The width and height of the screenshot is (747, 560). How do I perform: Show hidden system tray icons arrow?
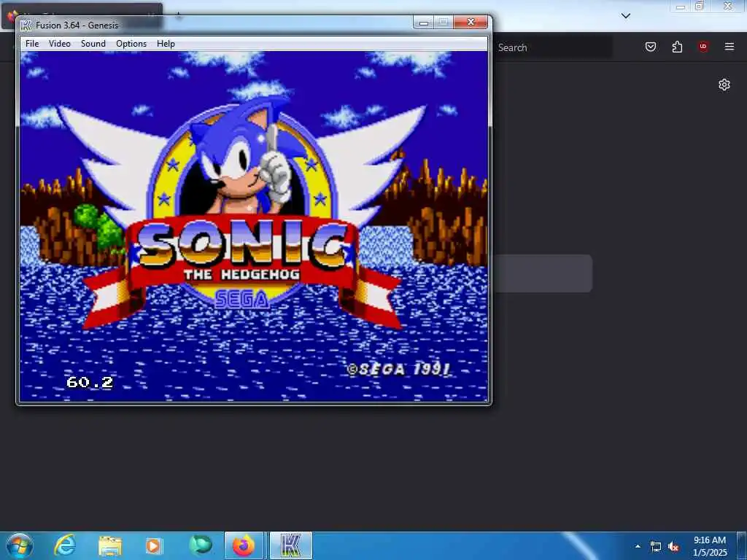point(638,546)
